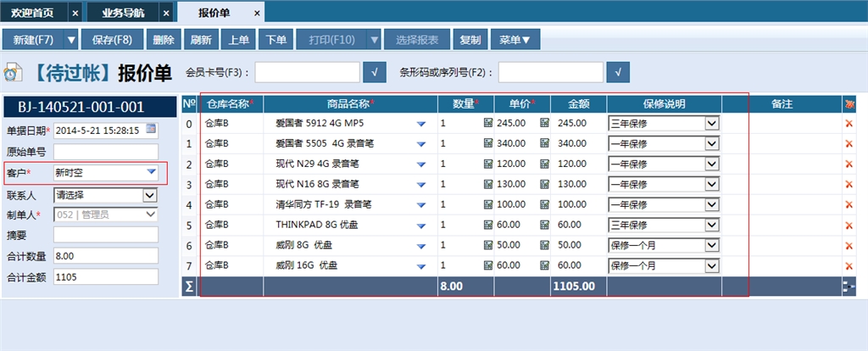
Task: Open the 菜单 menu in the toolbar
Action: pyautogui.click(x=515, y=40)
